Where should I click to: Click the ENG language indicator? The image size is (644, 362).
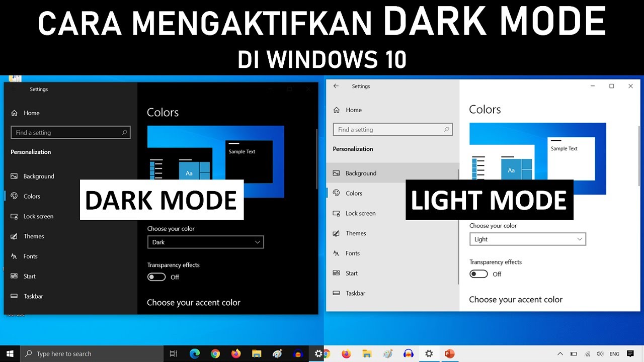click(614, 354)
